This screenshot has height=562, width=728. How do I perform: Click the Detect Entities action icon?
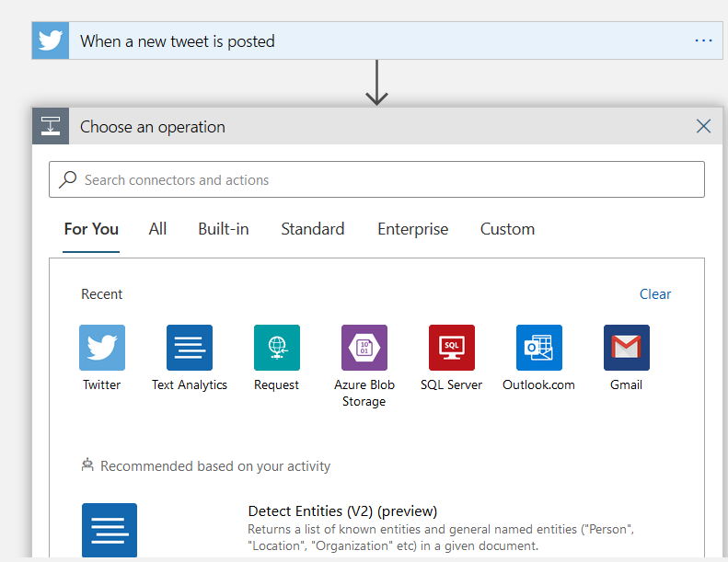(x=110, y=530)
